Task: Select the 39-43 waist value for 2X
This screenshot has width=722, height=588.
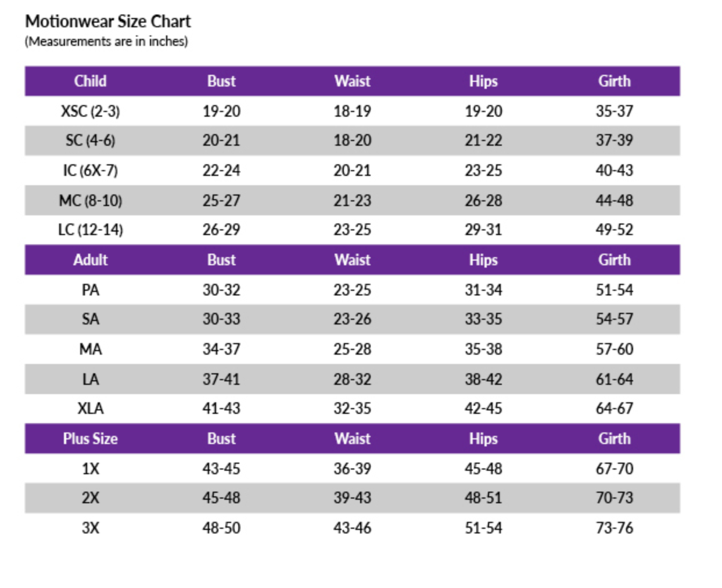Action: [x=352, y=498]
